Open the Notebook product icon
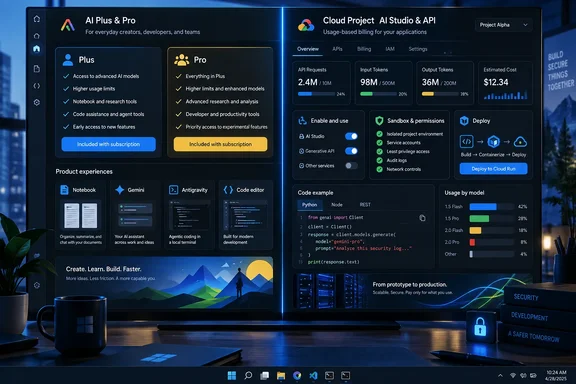 click(x=64, y=190)
